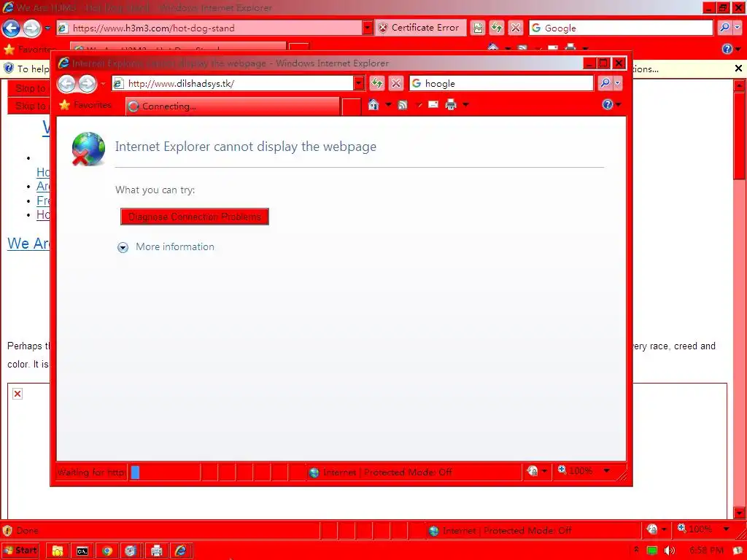Click Forward button in background H3M3 window
The image size is (747, 560).
tap(32, 28)
